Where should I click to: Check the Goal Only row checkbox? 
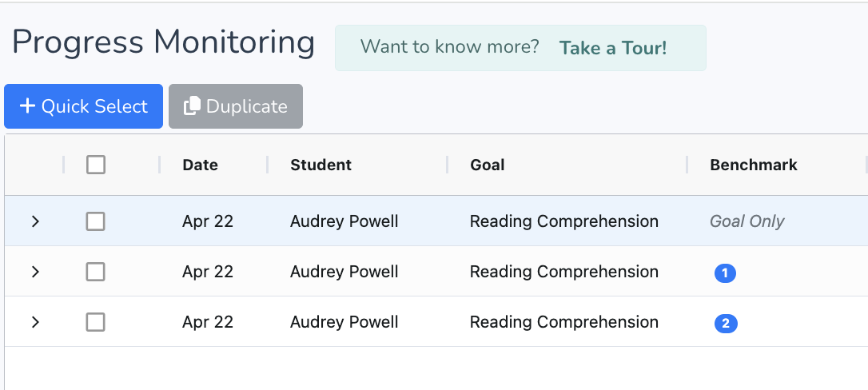(96, 221)
